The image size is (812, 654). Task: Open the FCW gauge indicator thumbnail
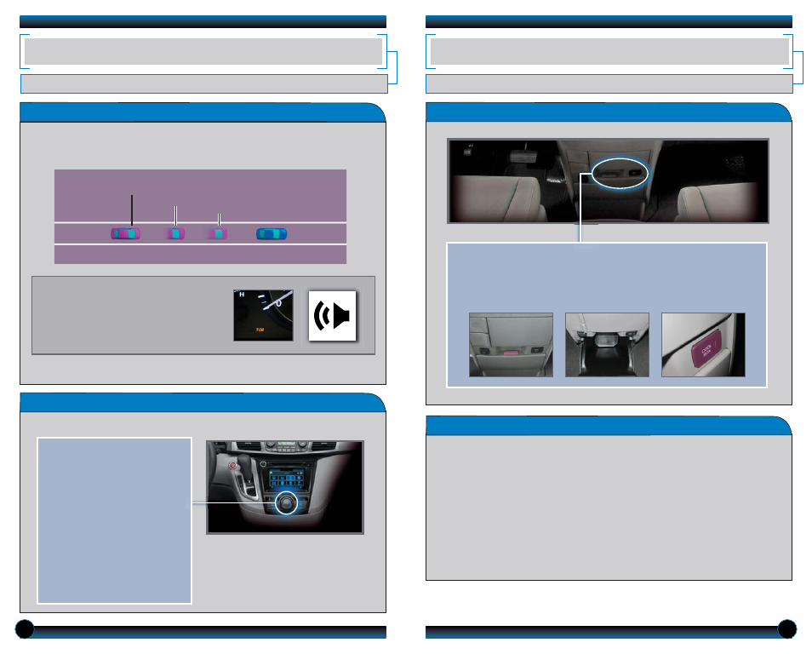[x=263, y=315]
